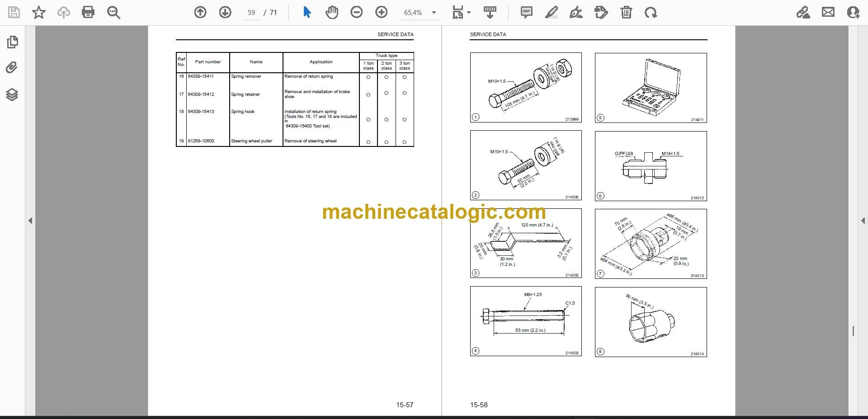Click figure 8 socket diagram labeled 214014
868x419 pixels.
[651, 322]
